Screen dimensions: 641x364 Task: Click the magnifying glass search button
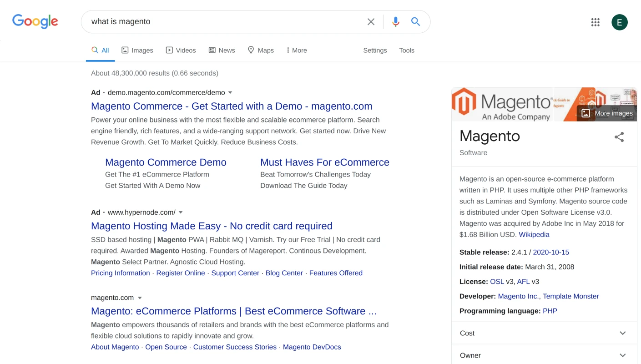[x=415, y=22]
